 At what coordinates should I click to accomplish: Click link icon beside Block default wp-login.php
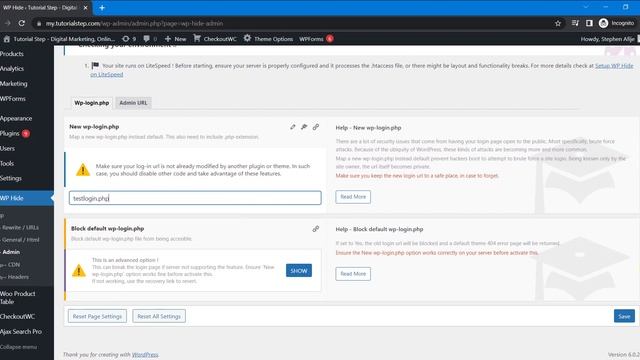tap(316, 229)
